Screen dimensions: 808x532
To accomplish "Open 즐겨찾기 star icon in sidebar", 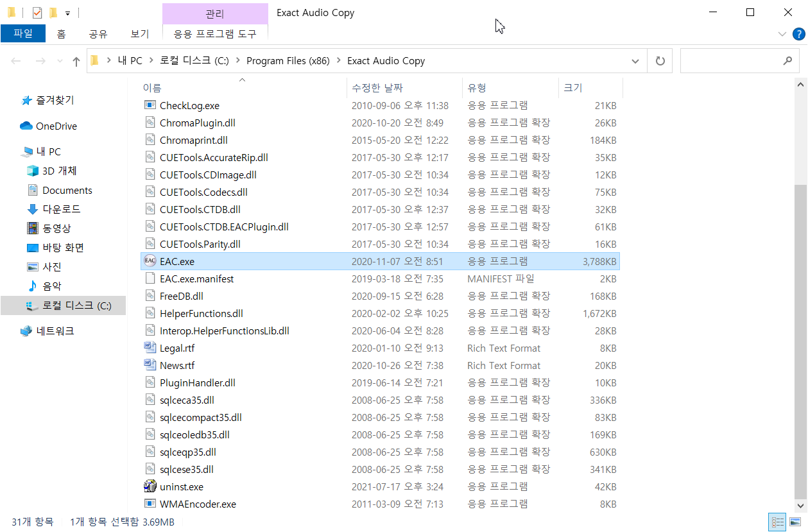I will (26, 100).
